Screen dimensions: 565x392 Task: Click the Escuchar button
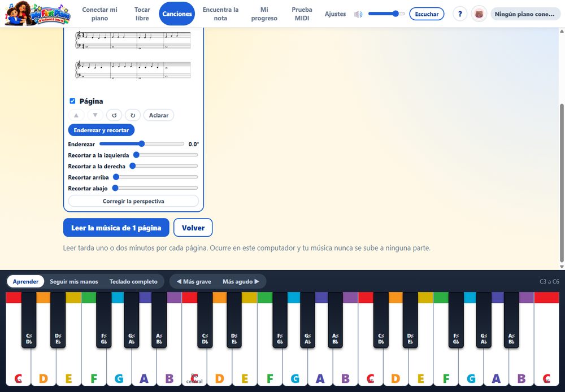point(427,14)
